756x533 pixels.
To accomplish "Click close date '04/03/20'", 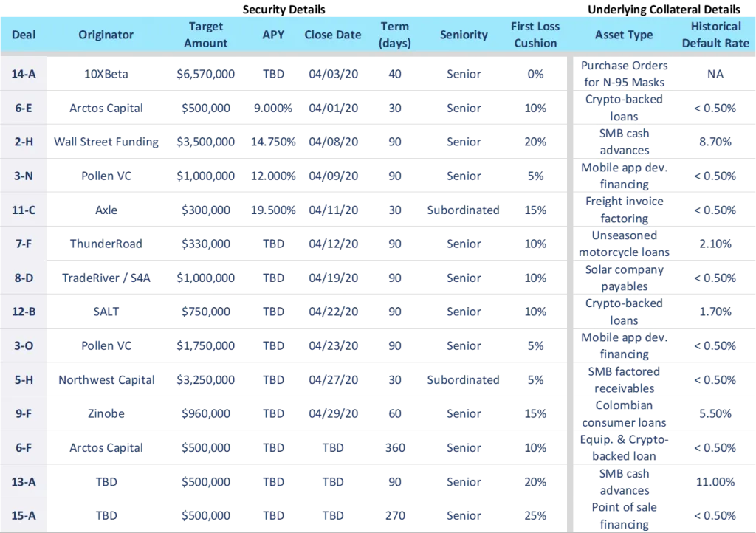I will [333, 74].
